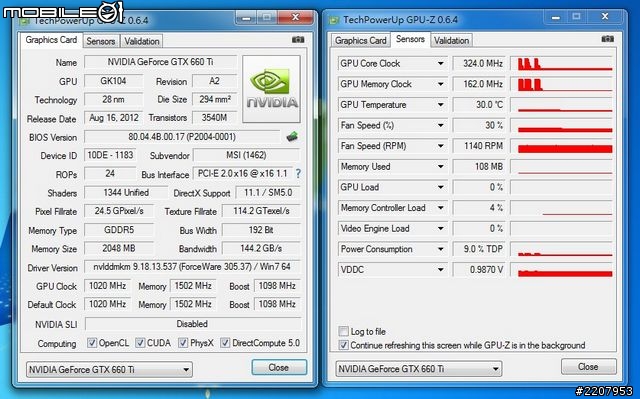The image size is (640, 399).
Task: Click the Bandwidth value 144.2 GB/s
Action: tap(261, 248)
